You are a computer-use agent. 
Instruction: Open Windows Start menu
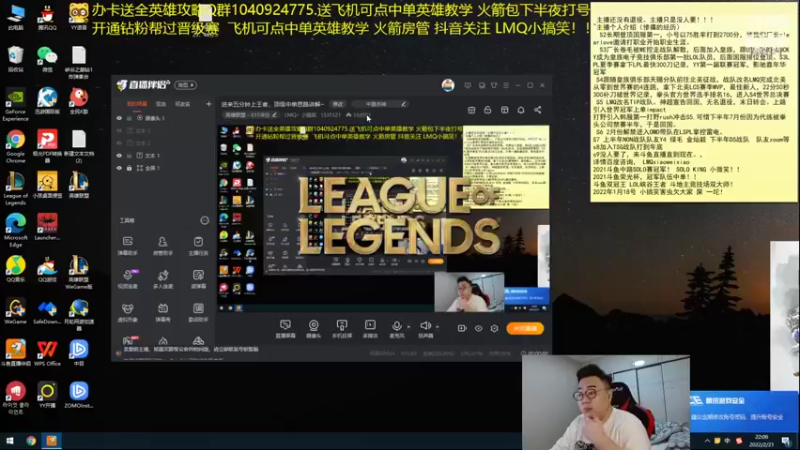pyautogui.click(x=10, y=441)
